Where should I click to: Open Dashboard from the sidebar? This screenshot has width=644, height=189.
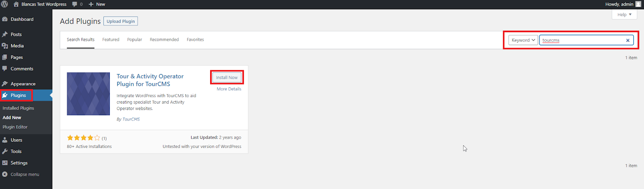[22, 19]
